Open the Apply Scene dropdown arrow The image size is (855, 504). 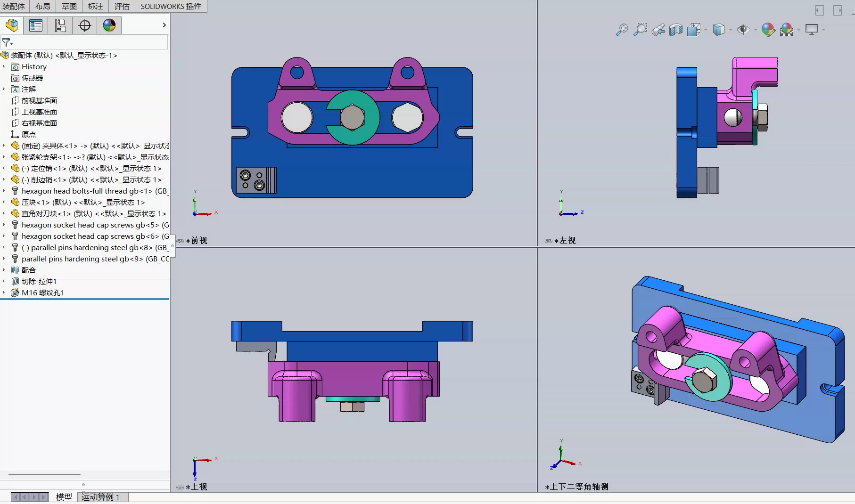click(x=798, y=30)
